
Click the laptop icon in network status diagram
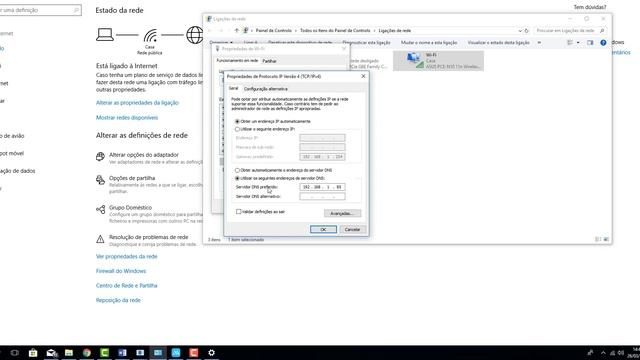[105, 35]
